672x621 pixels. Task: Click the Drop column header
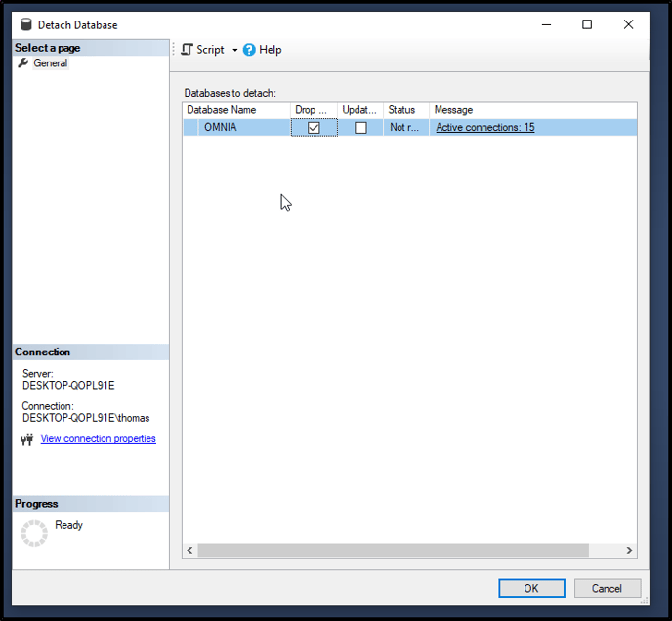point(314,110)
